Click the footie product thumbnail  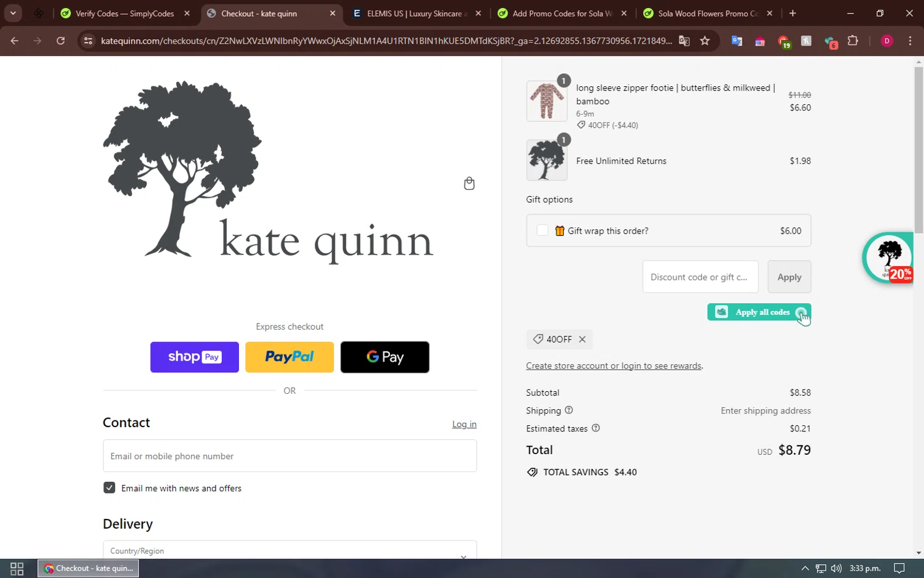546,101
